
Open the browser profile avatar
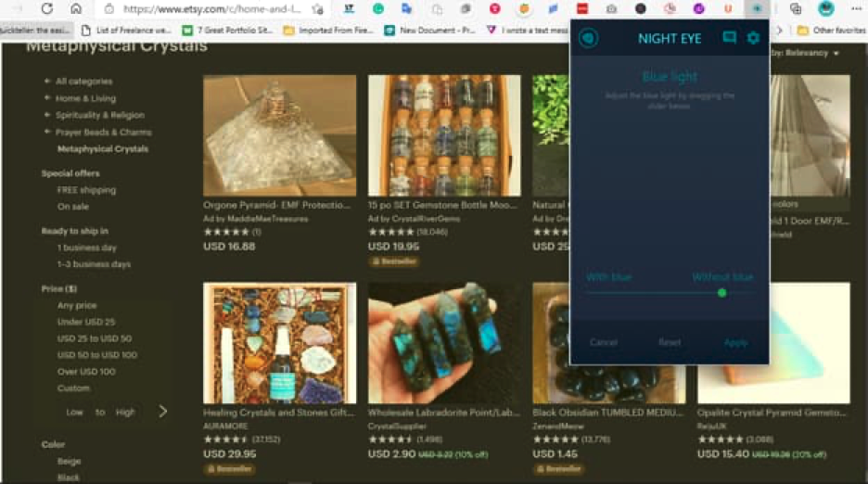point(825,8)
